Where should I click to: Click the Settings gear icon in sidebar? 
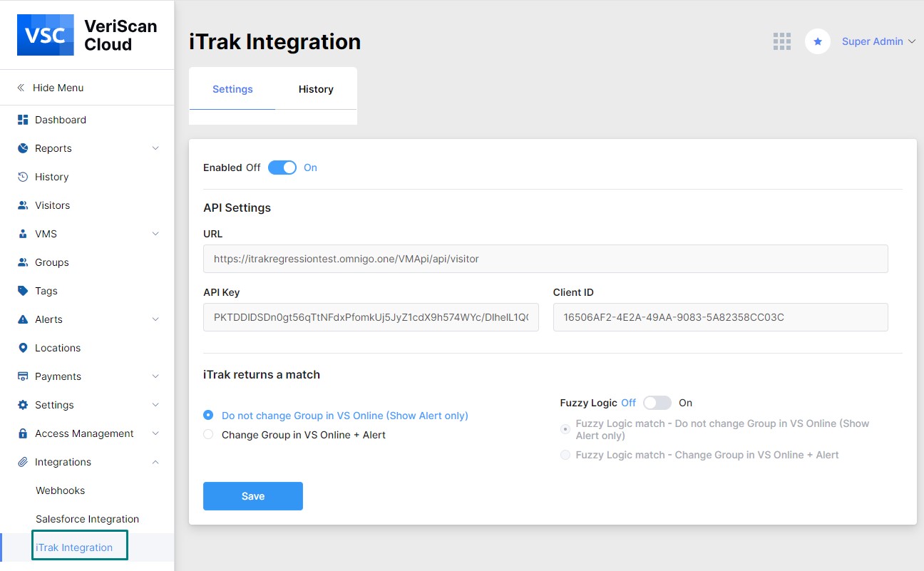click(x=23, y=405)
